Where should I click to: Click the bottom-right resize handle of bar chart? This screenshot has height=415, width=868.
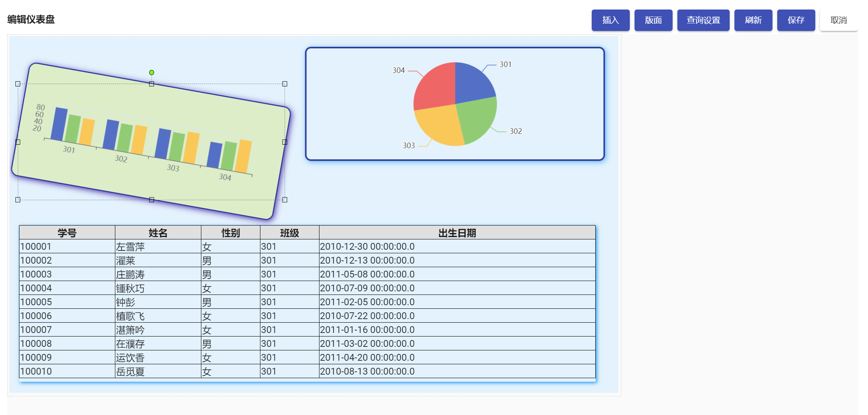[x=285, y=200]
